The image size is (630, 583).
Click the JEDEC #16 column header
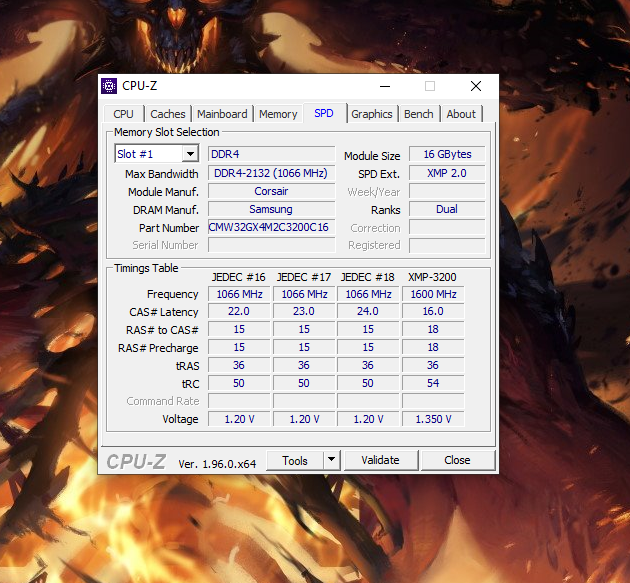point(239,277)
